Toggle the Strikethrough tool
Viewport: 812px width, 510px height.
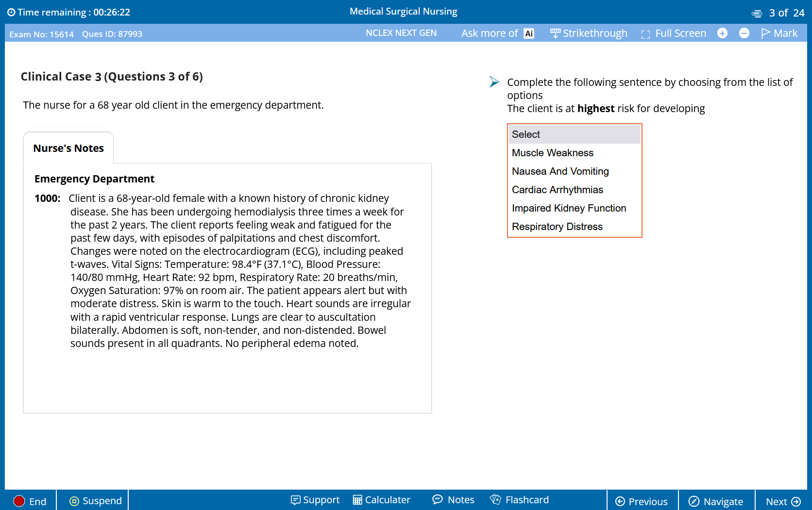589,33
